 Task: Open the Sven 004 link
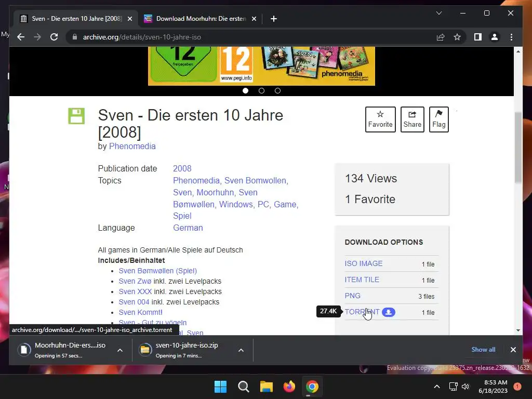(x=134, y=302)
